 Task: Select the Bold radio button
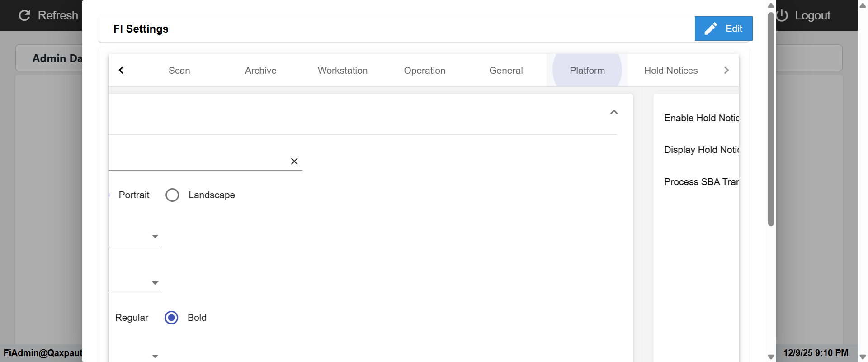coord(171,318)
